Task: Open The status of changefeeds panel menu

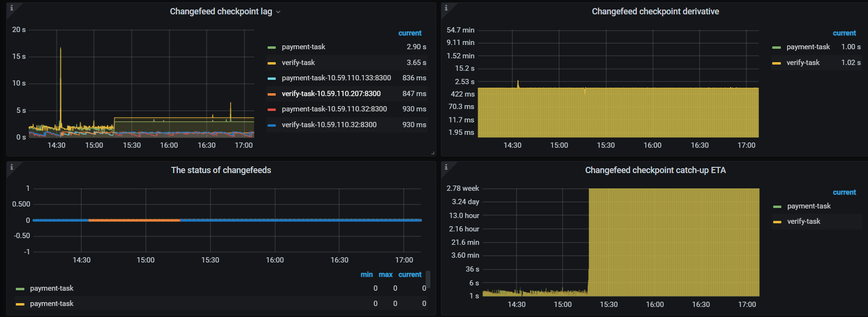Action: pyautogui.click(x=221, y=170)
